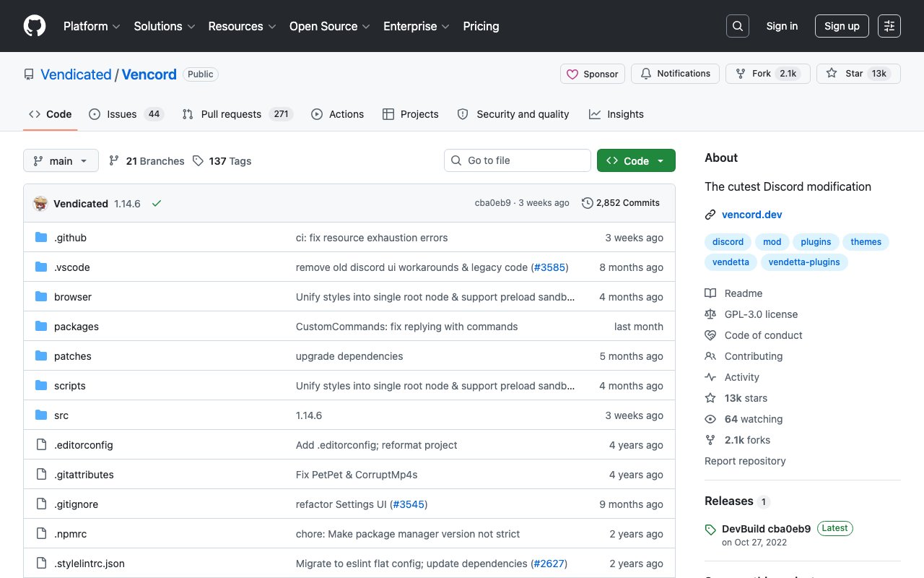Click the Go to file search field

(x=518, y=160)
